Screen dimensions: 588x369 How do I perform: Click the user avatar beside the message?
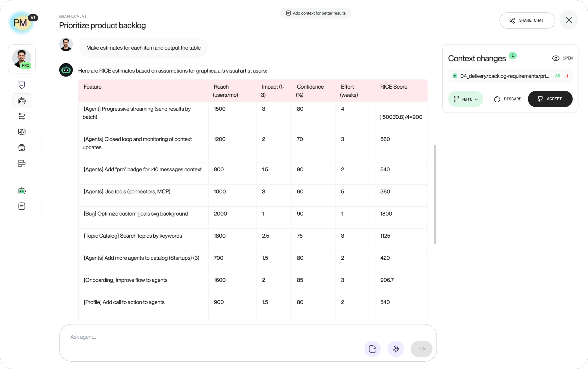coord(66,45)
